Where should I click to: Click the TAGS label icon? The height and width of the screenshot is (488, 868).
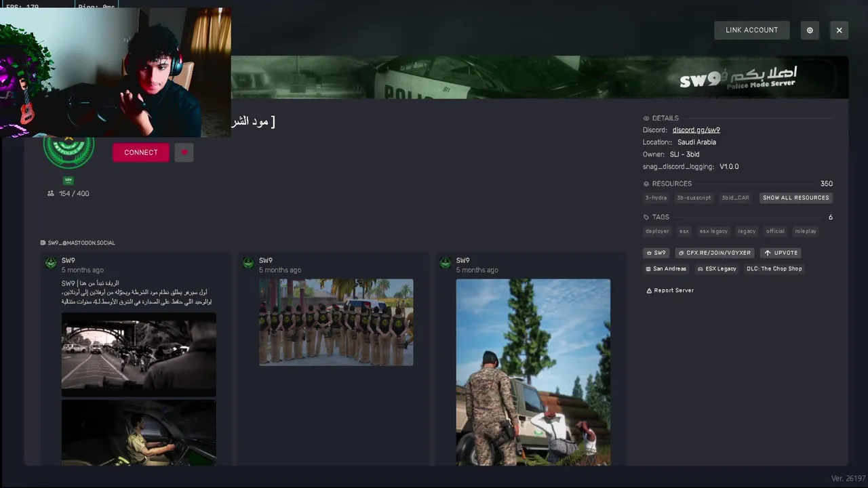(646, 217)
